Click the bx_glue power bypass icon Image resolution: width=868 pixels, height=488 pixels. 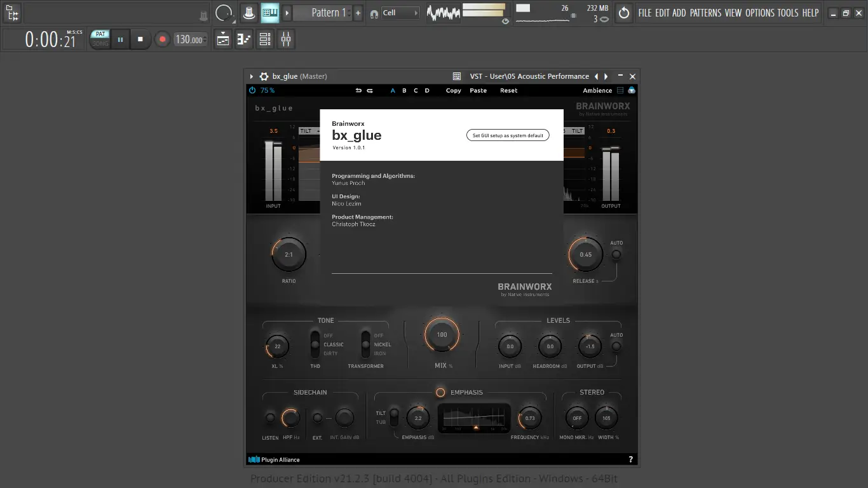252,90
